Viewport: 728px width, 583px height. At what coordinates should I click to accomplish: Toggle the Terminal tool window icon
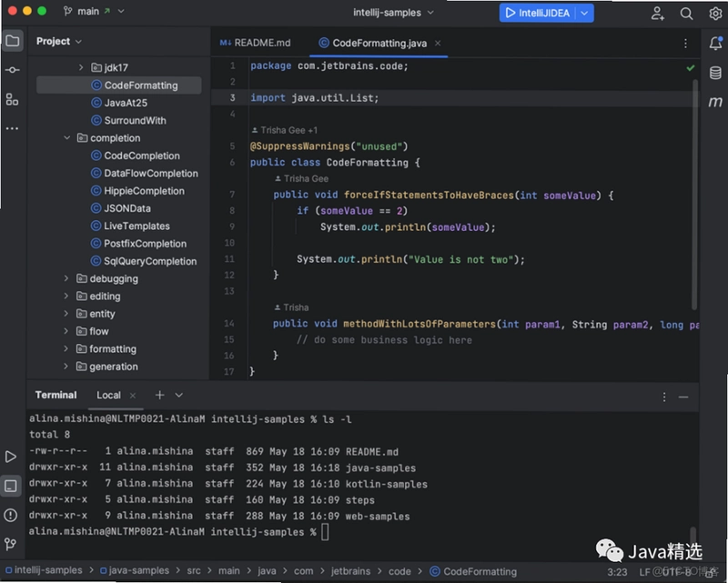pyautogui.click(x=11, y=486)
